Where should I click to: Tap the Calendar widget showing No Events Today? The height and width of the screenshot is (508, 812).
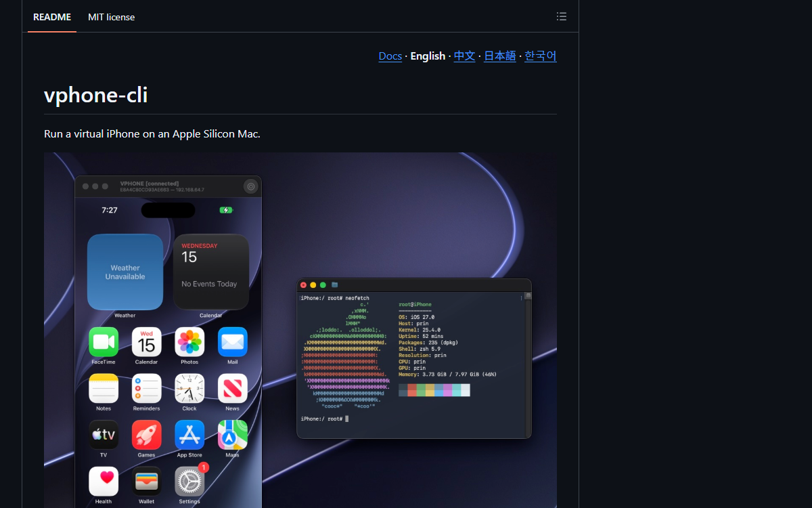211,272
